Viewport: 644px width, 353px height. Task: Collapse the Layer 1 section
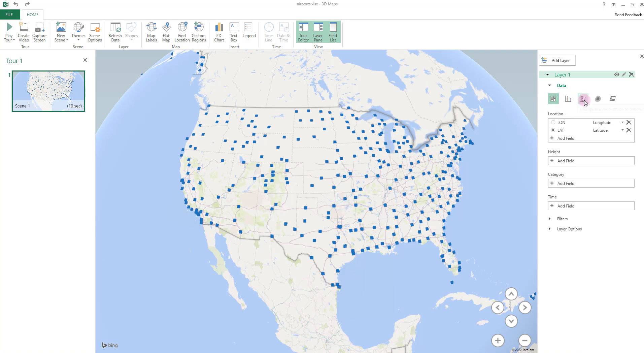click(x=547, y=74)
